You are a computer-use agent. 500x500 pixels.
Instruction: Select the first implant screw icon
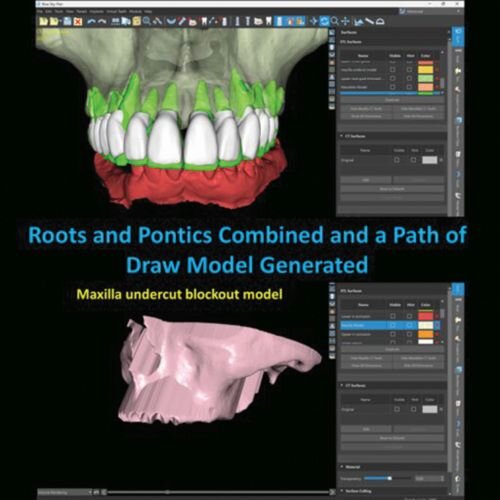pos(237,22)
